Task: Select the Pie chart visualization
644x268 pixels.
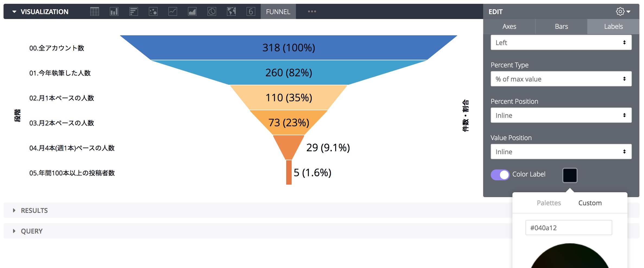Action: pyautogui.click(x=212, y=11)
